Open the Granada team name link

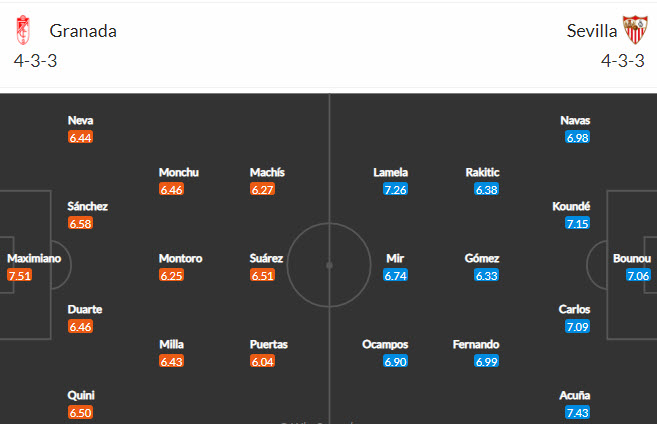coord(83,30)
